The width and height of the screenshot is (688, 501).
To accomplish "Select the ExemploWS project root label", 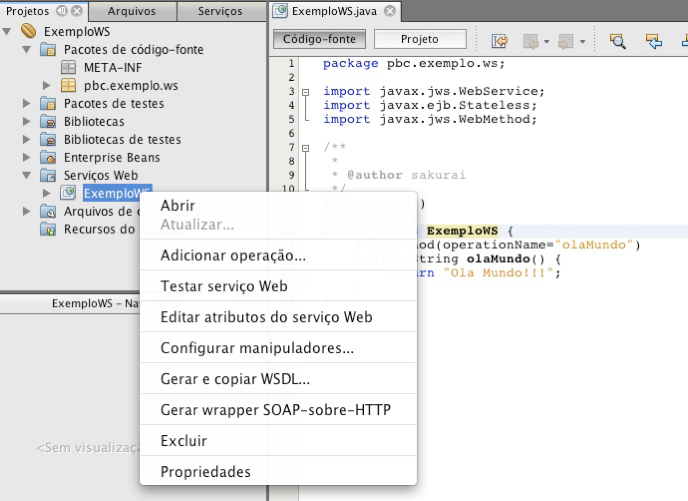I will (x=77, y=32).
